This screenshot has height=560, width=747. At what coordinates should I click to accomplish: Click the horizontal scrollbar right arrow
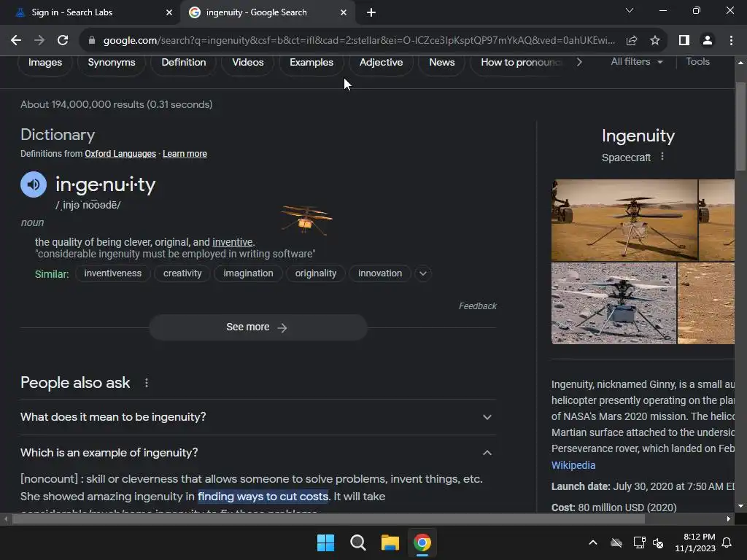[729, 519]
